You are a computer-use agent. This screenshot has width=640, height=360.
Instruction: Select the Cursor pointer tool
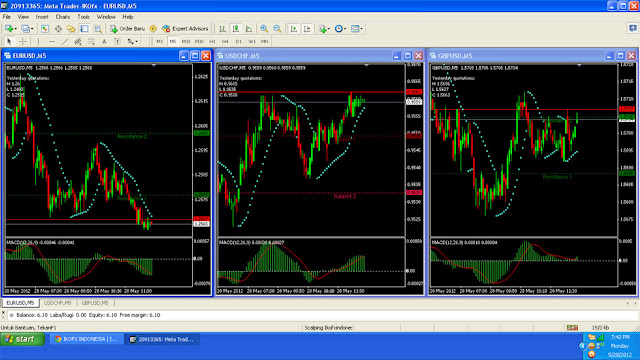pos(9,41)
